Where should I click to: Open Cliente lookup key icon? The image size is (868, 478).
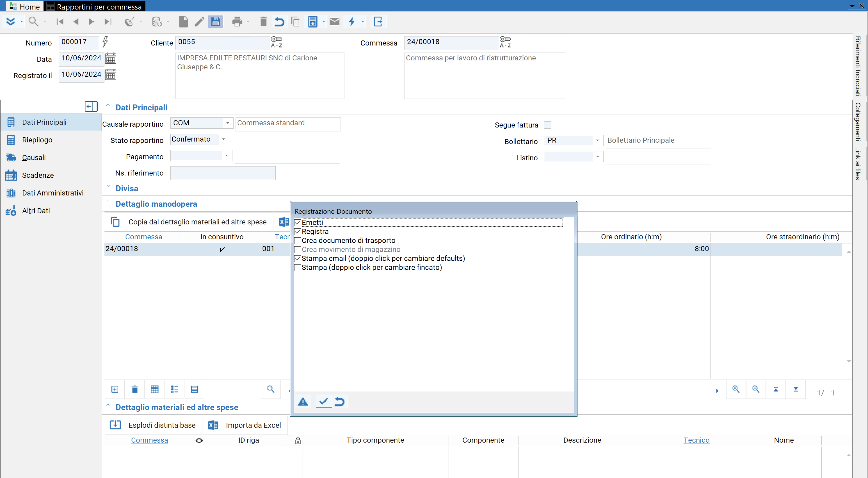click(x=277, y=42)
